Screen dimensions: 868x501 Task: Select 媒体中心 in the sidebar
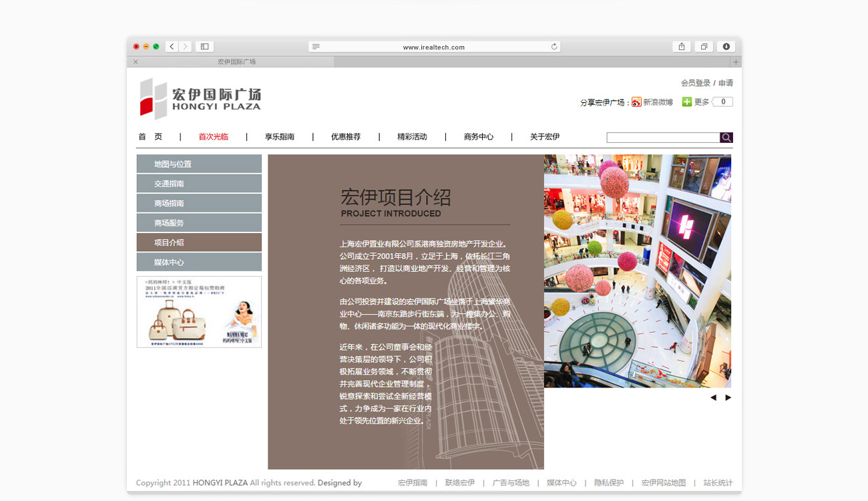point(199,262)
